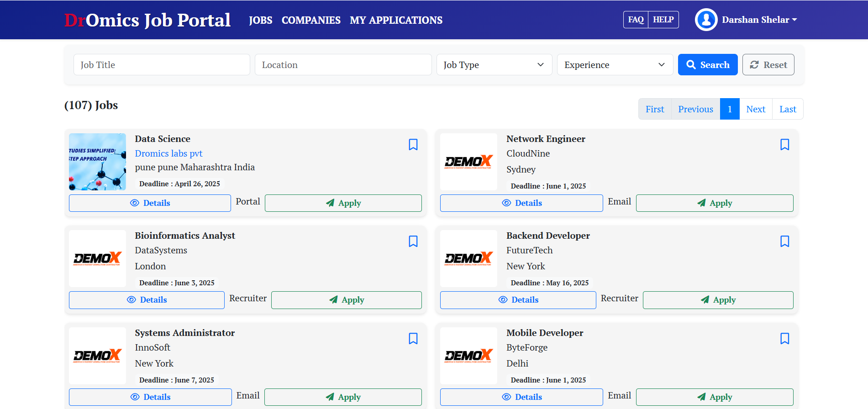Bookmark the Mobile Developer job
Viewport: 868px width, 409px height.
(785, 339)
